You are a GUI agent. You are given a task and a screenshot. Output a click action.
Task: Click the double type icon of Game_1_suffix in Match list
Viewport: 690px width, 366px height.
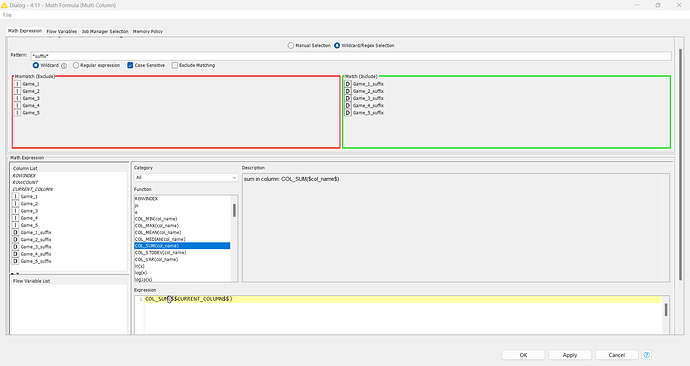(348, 84)
